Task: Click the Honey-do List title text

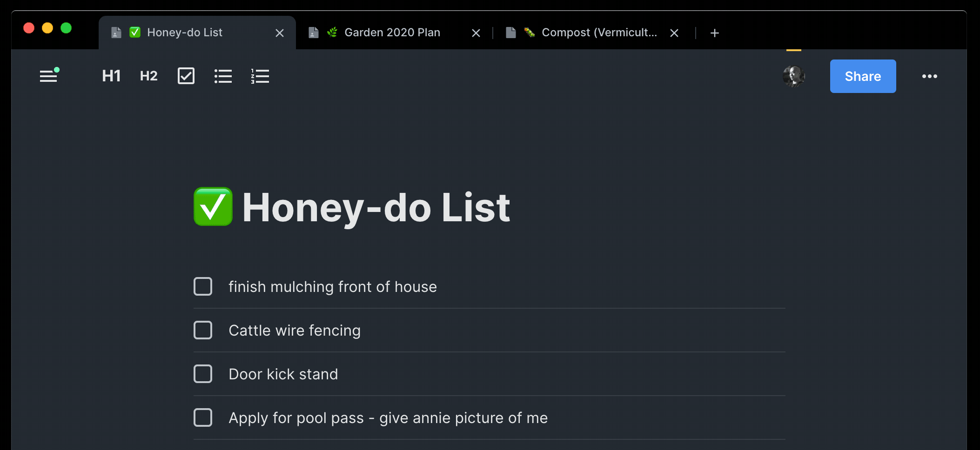Action: (x=376, y=207)
